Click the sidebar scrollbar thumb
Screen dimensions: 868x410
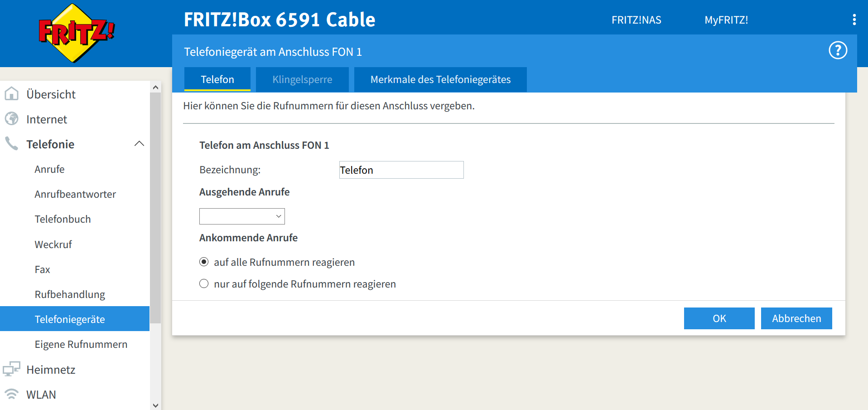(155, 208)
